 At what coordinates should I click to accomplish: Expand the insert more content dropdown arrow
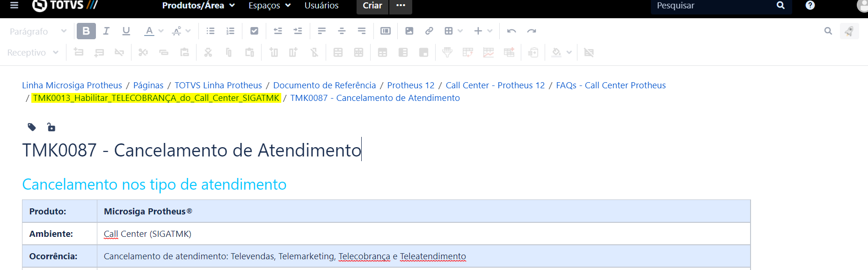coord(490,31)
